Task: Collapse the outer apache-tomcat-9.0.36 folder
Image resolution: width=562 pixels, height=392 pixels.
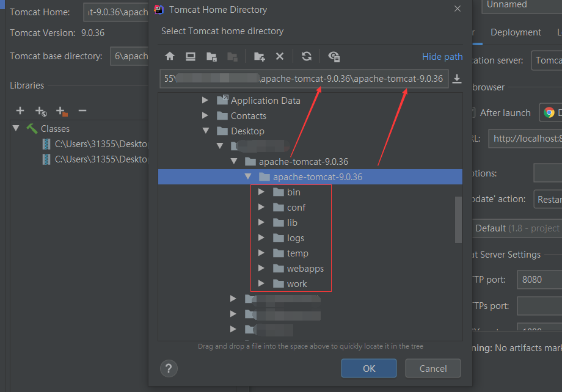Action: 234,161
